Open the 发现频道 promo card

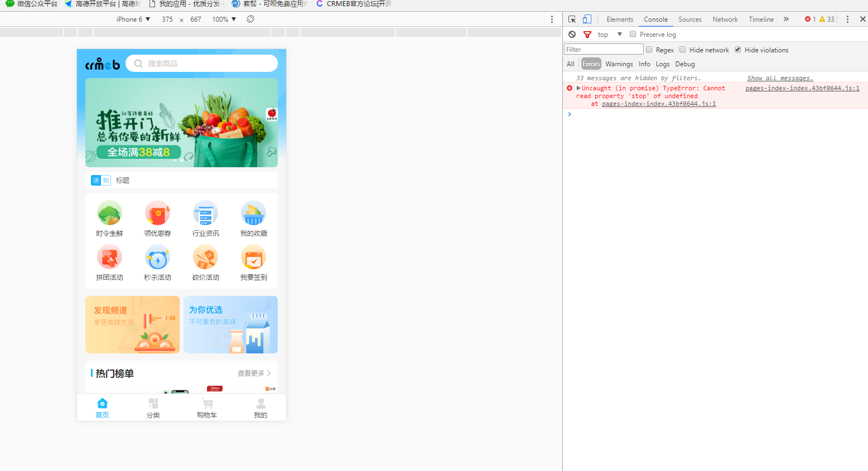[x=132, y=324]
